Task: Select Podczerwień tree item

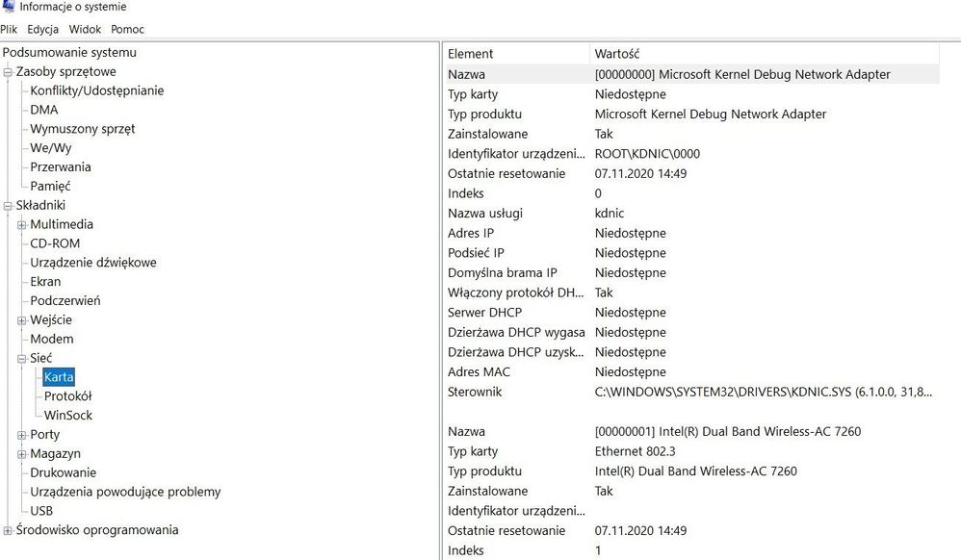Action: tap(65, 300)
